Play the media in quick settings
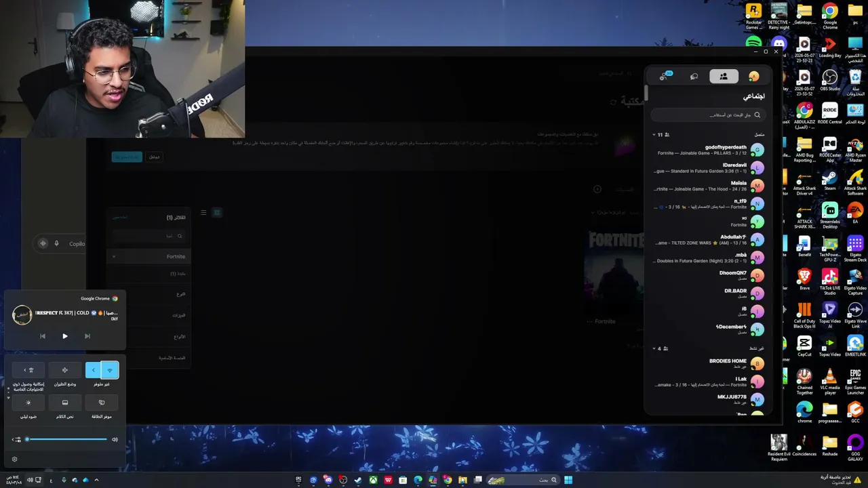The width and height of the screenshot is (868, 488). [x=65, y=336]
